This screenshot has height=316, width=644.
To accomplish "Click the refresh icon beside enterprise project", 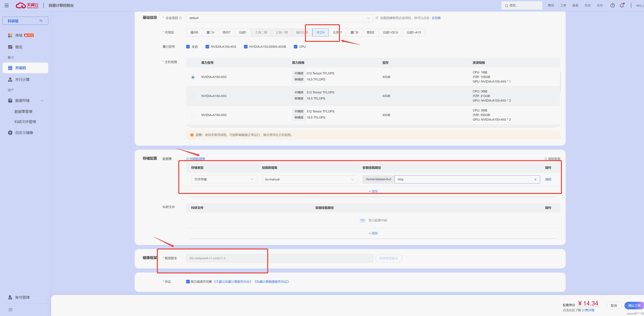I will [x=377, y=18].
